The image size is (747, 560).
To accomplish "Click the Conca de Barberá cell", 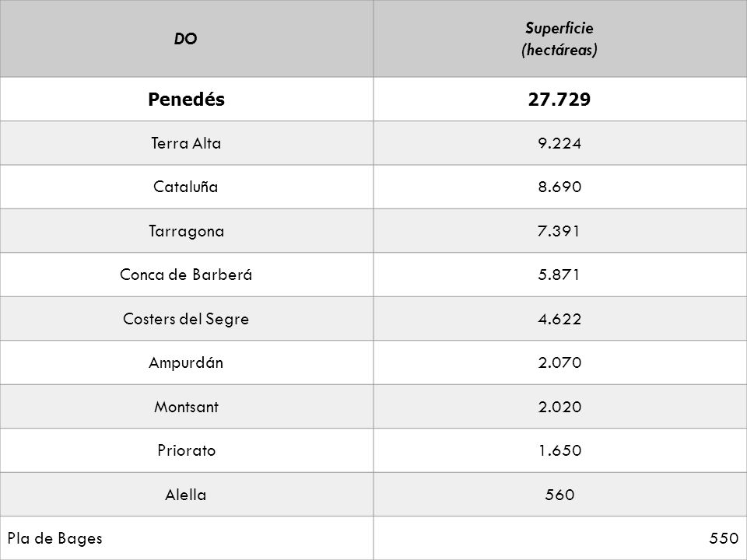I will pos(186,275).
